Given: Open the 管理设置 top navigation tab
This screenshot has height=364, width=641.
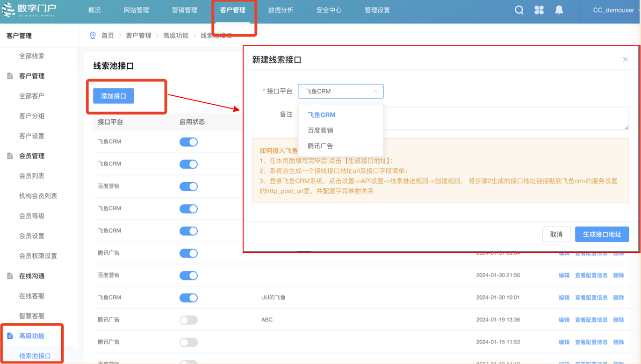Looking at the screenshot, I should point(377,10).
